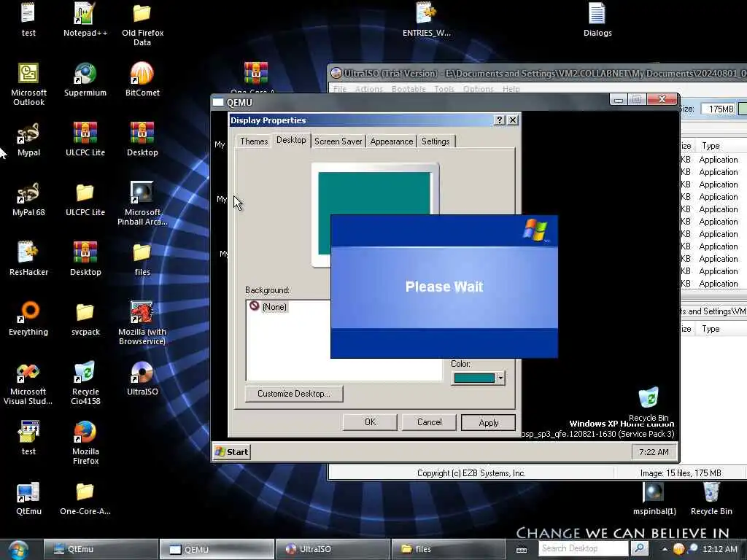Launch the UltraISO desktop icon
The image size is (747, 560).
[142, 378]
